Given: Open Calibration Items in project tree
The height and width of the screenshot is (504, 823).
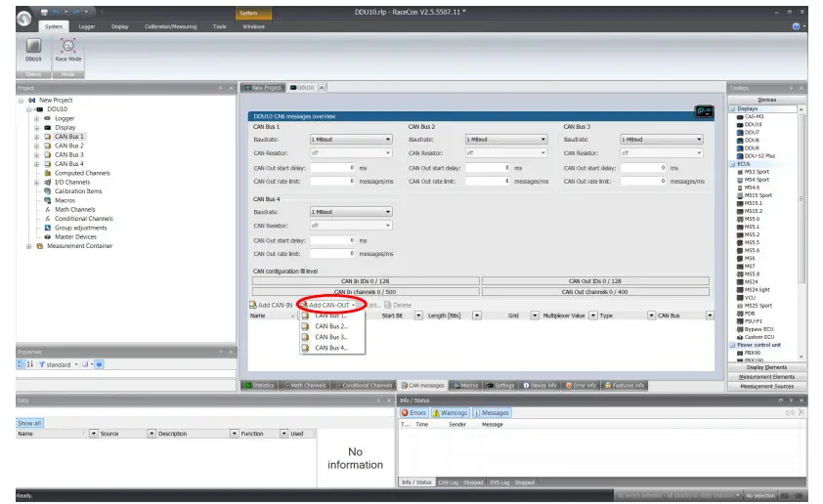Looking at the screenshot, I should tap(77, 191).
